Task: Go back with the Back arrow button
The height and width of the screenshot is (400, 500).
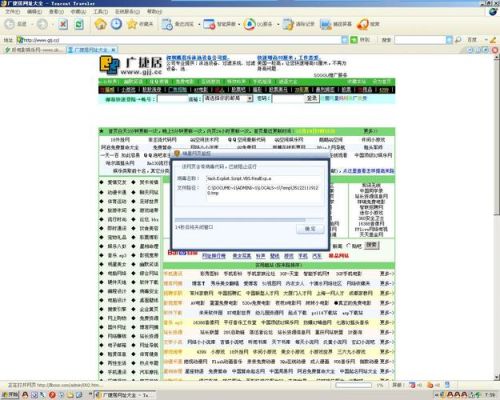Action: click(10, 24)
